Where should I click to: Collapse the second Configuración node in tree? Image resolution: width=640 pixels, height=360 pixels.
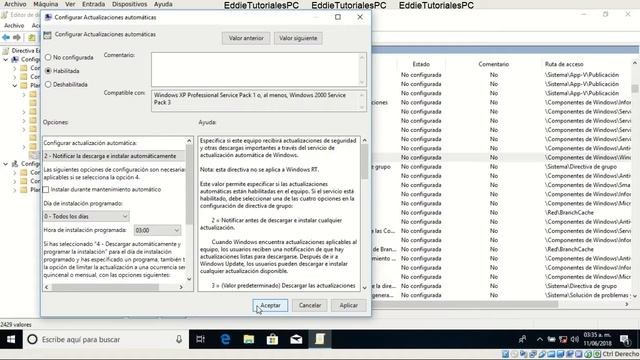pos(6,164)
